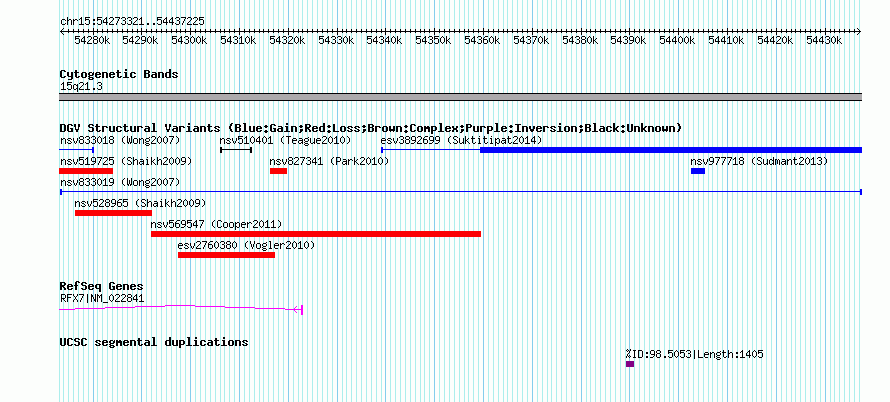Open the nsv519725 (Shaikh2009) label
The image size is (890, 402).
pyautogui.click(x=126, y=162)
